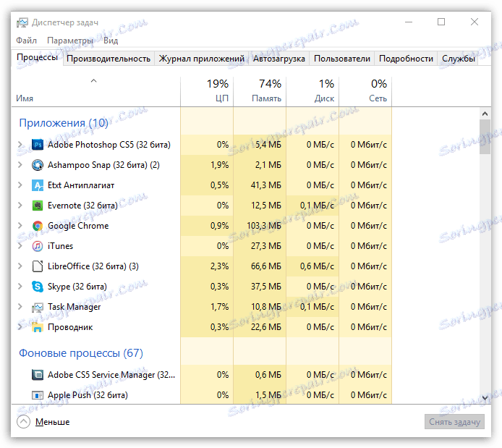Click the Etxt Антиплагиат icon
Viewport: 502px width, 448px height.
coord(38,185)
